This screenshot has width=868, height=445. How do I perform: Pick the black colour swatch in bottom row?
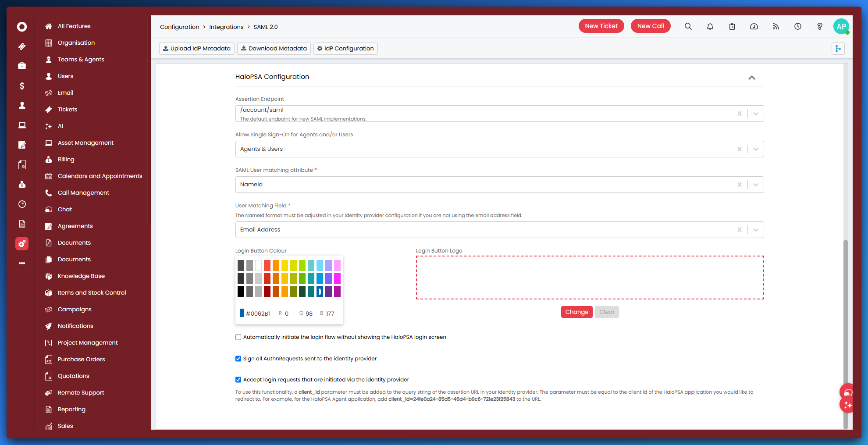tap(241, 292)
